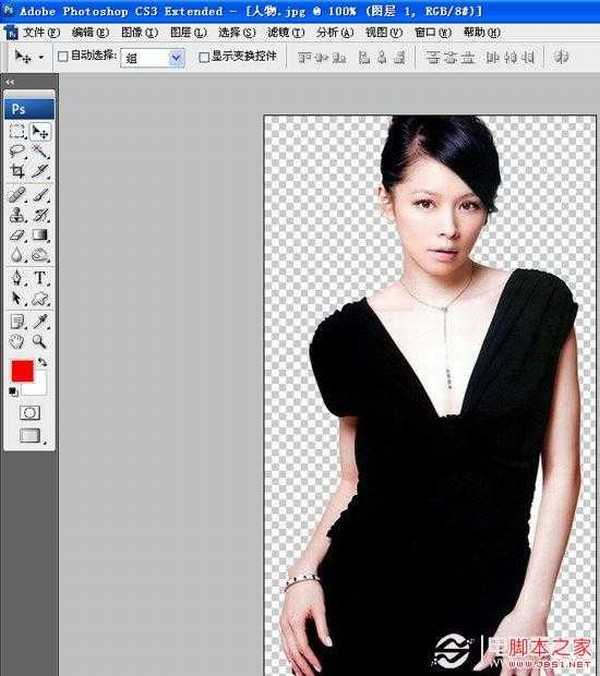Select the Eraser tool

18,235
